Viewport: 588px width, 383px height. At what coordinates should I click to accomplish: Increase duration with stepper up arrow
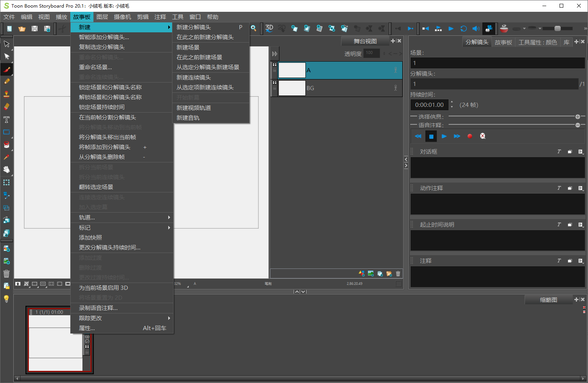pos(452,102)
